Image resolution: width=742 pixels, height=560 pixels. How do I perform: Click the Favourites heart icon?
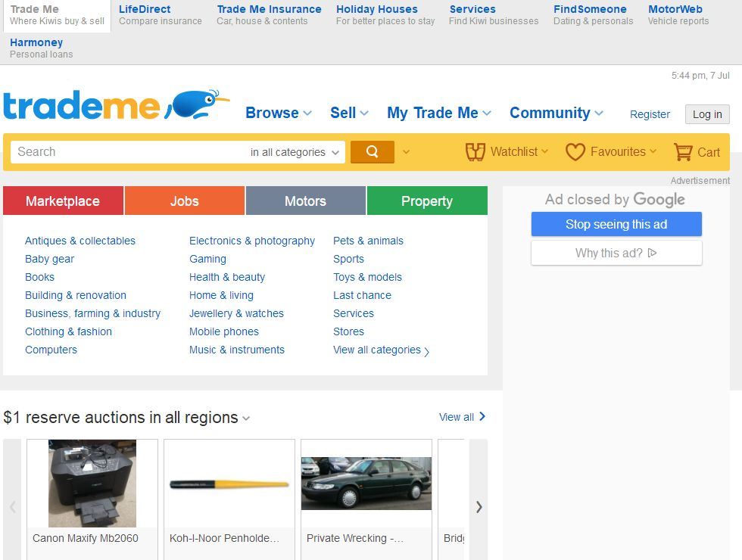coord(575,152)
